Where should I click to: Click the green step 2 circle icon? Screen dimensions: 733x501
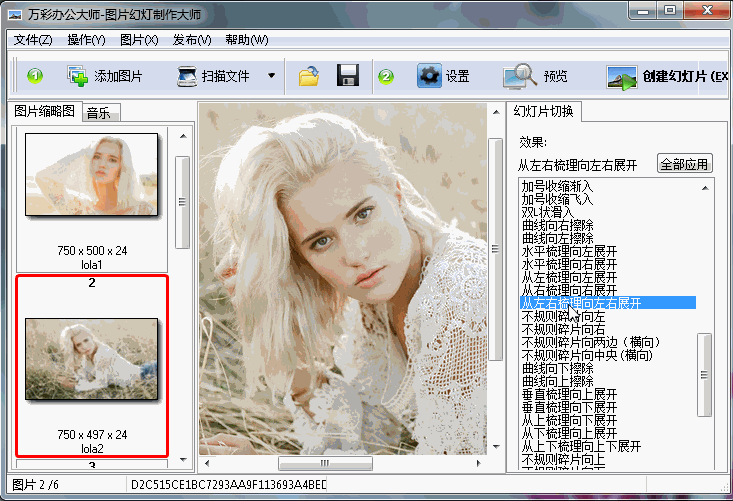(x=386, y=76)
